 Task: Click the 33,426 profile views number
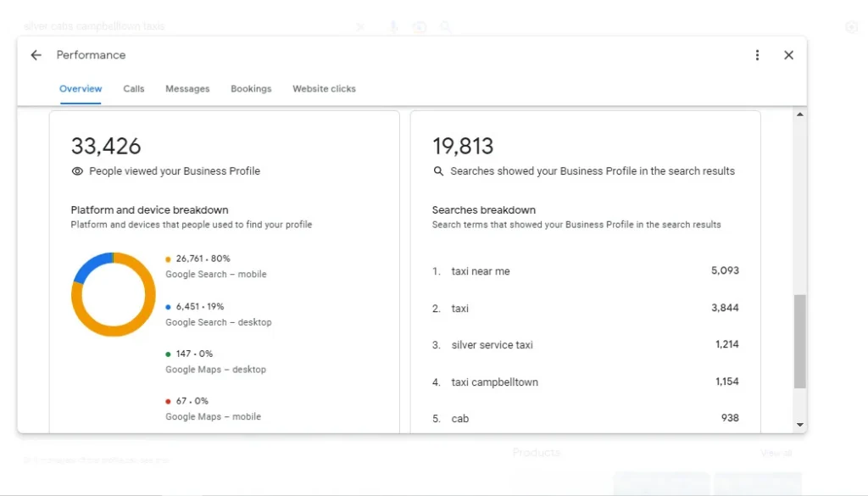[106, 146]
